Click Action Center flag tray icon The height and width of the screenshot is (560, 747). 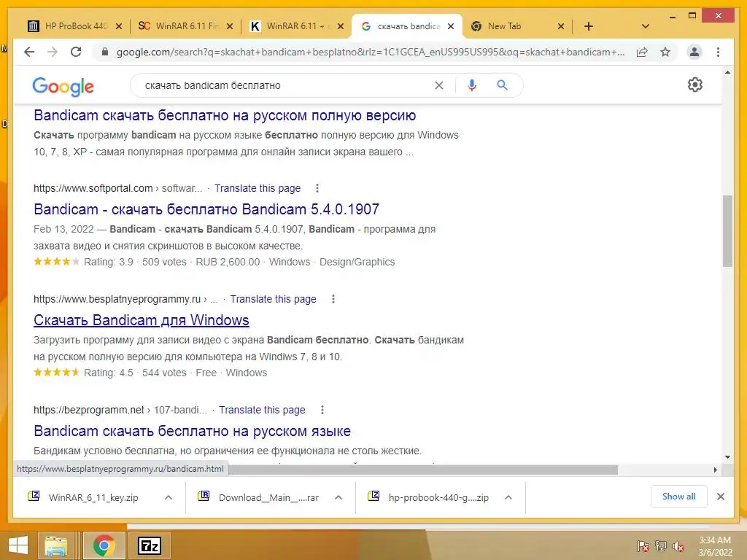643,545
